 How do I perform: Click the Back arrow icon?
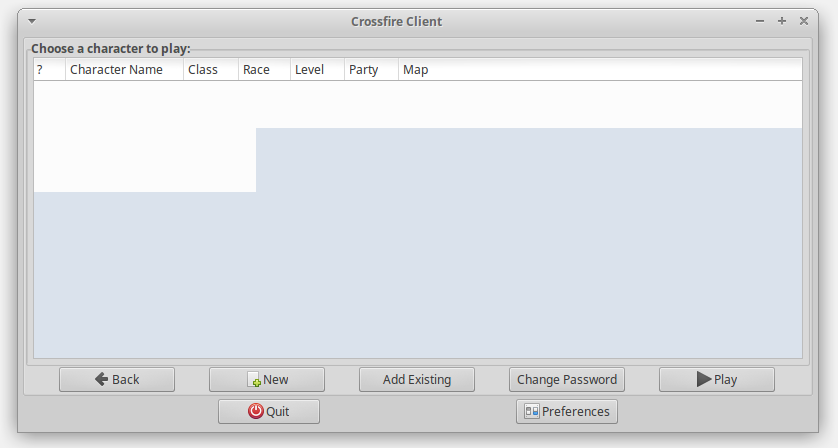point(101,380)
